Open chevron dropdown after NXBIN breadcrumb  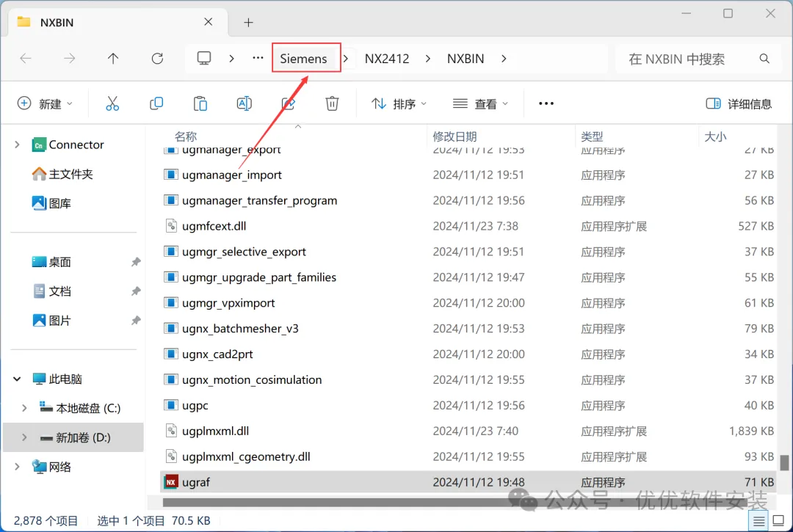coord(504,59)
